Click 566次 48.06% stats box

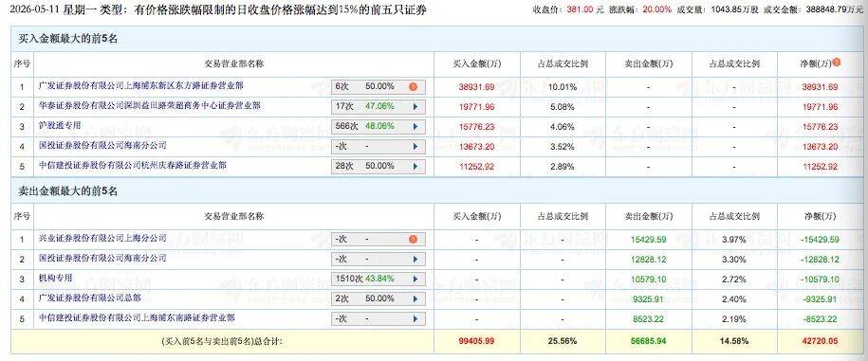coord(379,127)
